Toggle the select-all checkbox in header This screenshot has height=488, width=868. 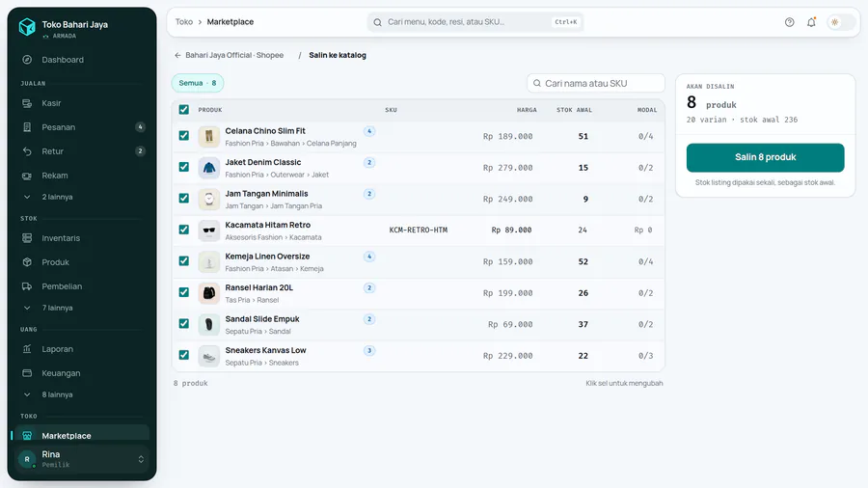pos(184,110)
